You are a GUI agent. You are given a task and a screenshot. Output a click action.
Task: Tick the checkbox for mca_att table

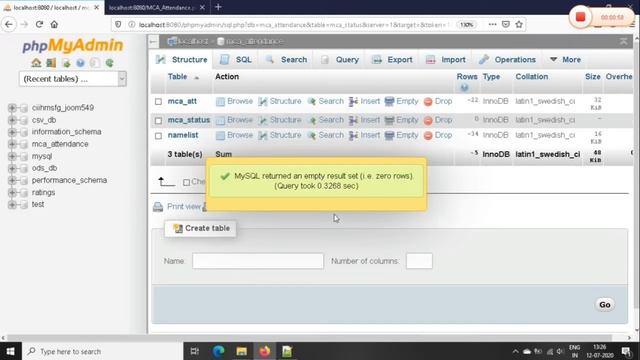158,102
